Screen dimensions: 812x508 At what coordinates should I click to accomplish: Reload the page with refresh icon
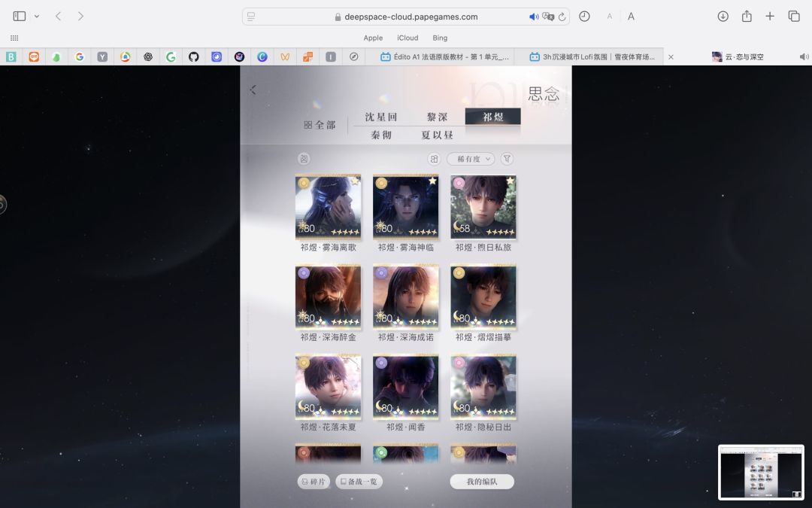[x=562, y=17]
